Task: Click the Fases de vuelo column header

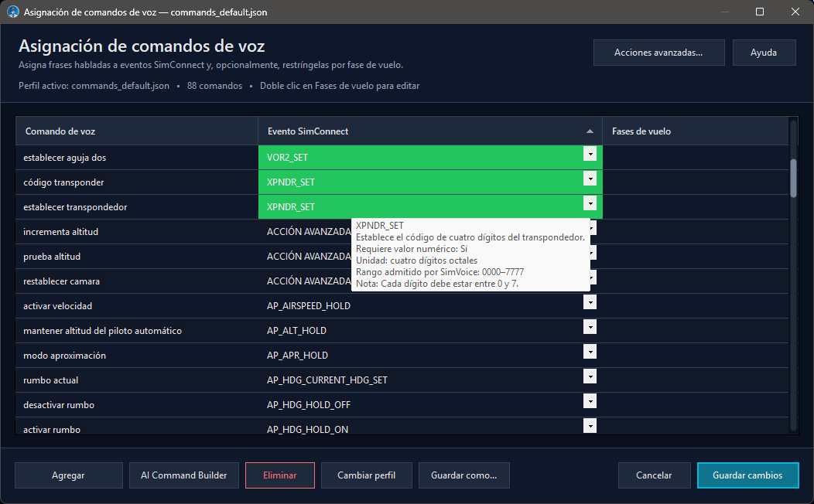Action: click(x=695, y=131)
